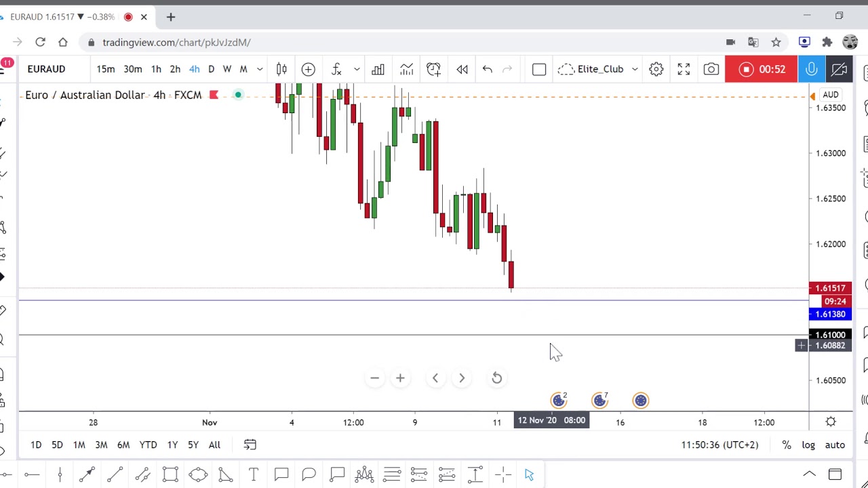
Task: Create an alert with alarm clock icon
Action: pyautogui.click(x=433, y=69)
